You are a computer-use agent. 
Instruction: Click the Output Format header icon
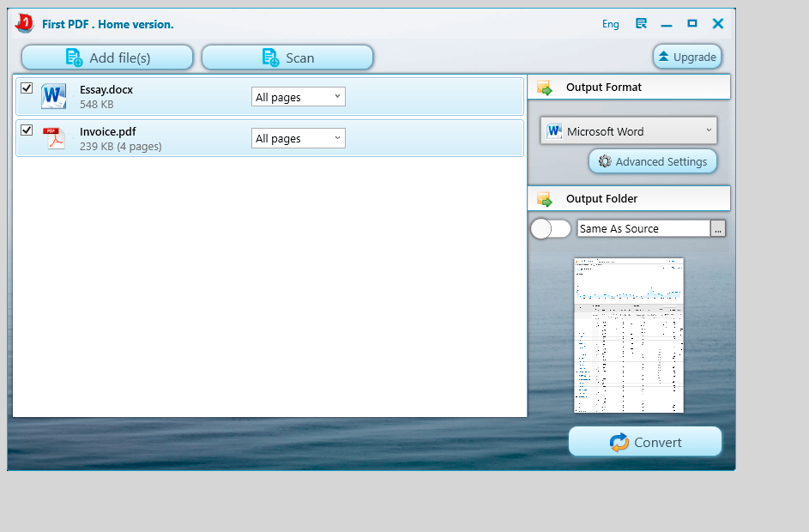[x=544, y=88]
